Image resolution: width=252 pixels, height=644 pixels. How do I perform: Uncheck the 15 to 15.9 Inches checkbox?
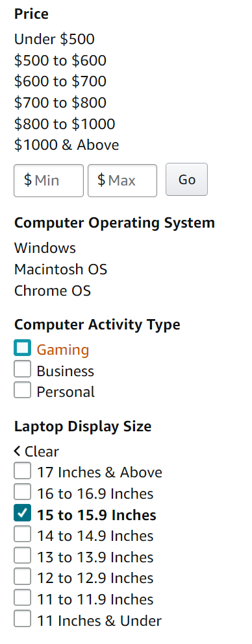click(22, 513)
